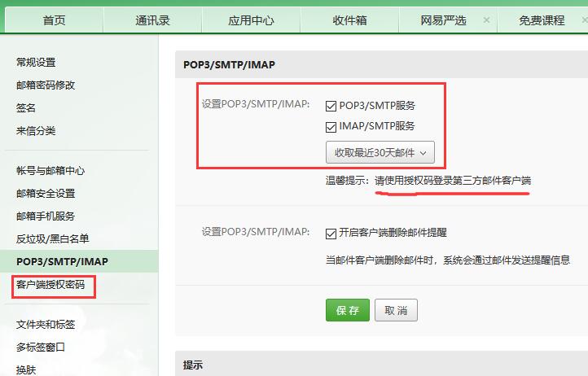This screenshot has height=376, width=588.
Task: Open 换肤 settings
Action: tap(26, 370)
